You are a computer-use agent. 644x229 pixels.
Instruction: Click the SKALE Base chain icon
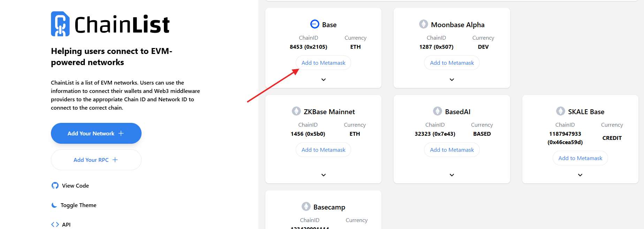pyautogui.click(x=560, y=111)
